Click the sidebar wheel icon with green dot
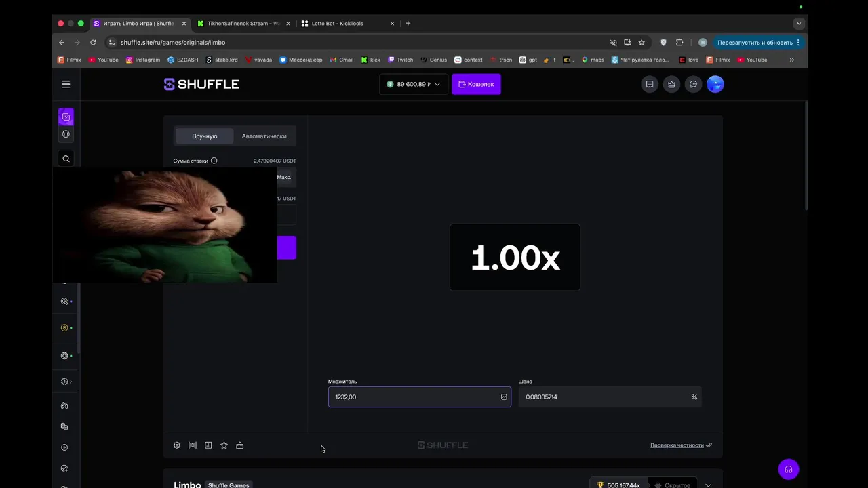The width and height of the screenshot is (868, 488). tap(65, 356)
